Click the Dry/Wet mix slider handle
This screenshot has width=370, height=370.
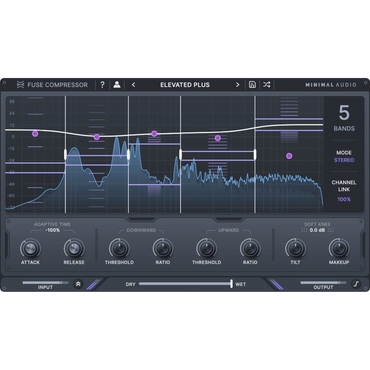(231, 284)
